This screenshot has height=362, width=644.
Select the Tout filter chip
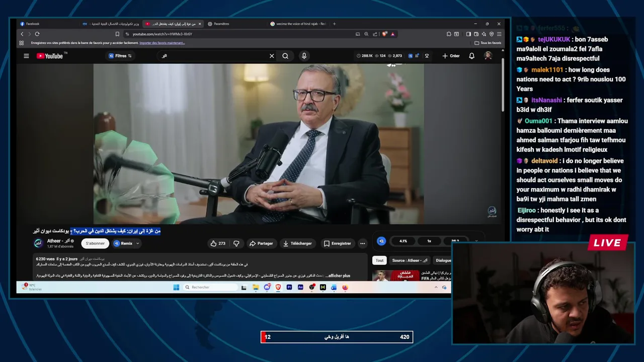[379, 260]
